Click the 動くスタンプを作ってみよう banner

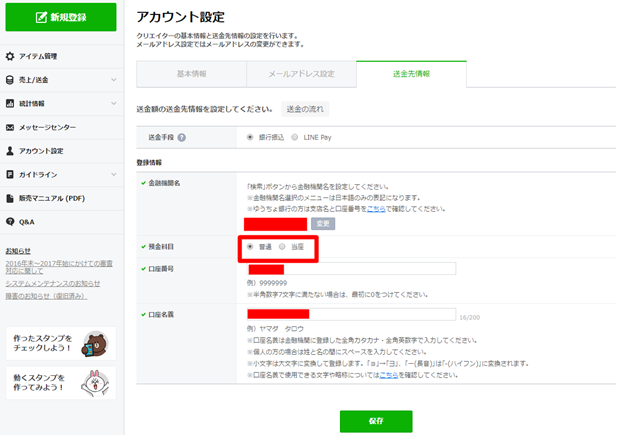61,382
